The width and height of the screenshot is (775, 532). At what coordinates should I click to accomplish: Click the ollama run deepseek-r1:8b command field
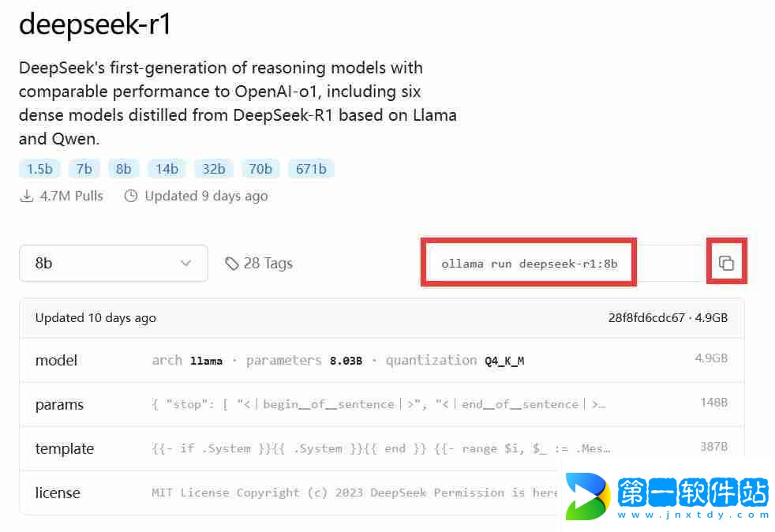529,263
